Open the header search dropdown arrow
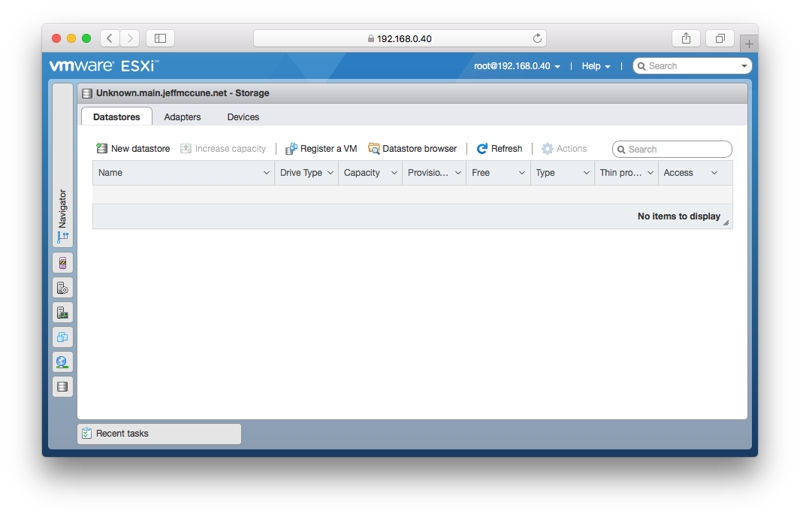800x517 pixels. [744, 66]
